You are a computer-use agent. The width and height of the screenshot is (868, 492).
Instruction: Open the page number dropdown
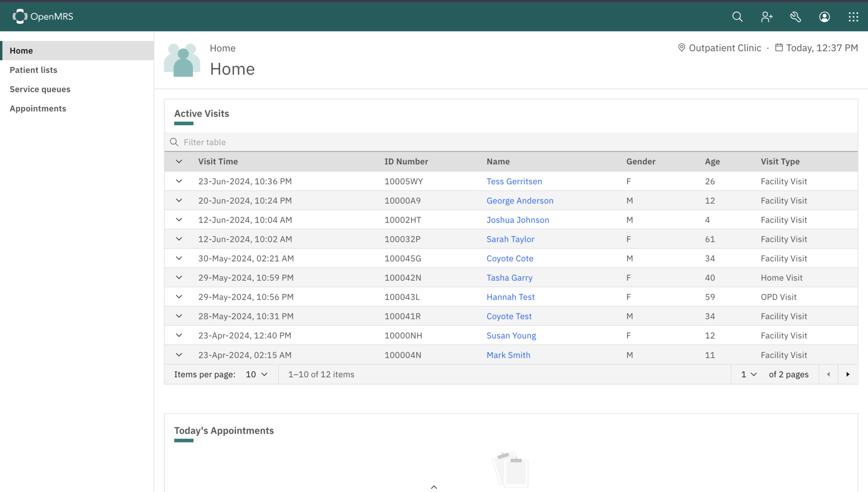(748, 374)
